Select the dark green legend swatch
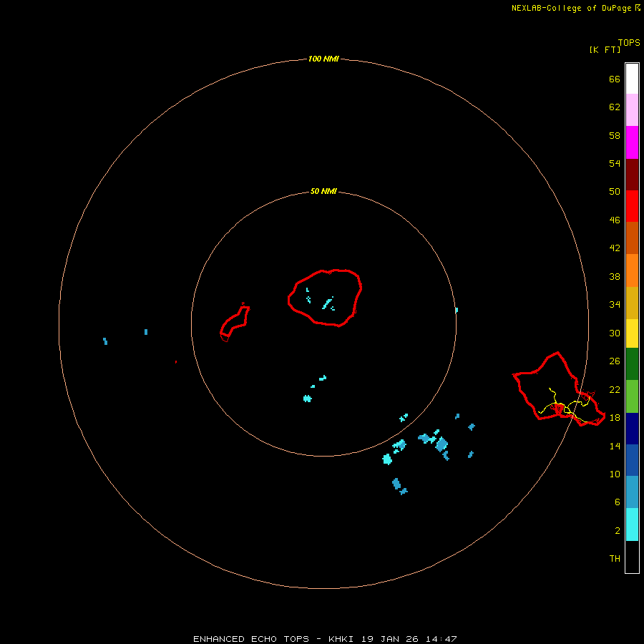This screenshot has height=644, width=644. [x=632, y=364]
